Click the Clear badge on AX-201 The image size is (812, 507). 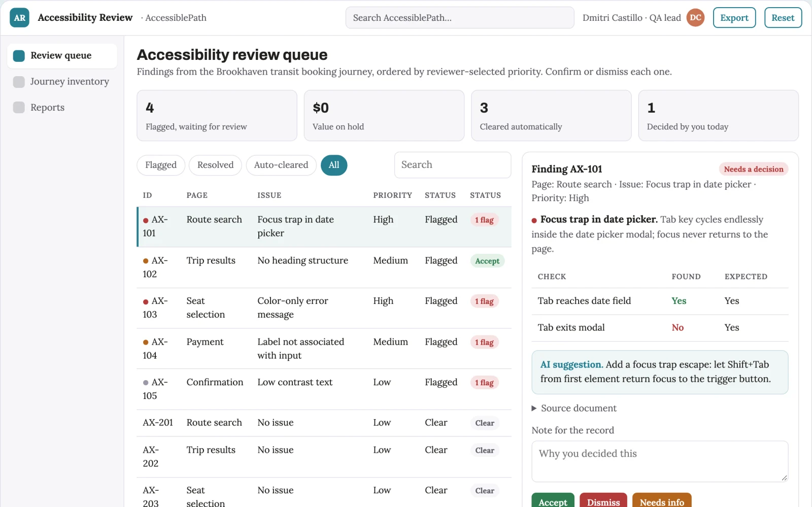click(485, 423)
